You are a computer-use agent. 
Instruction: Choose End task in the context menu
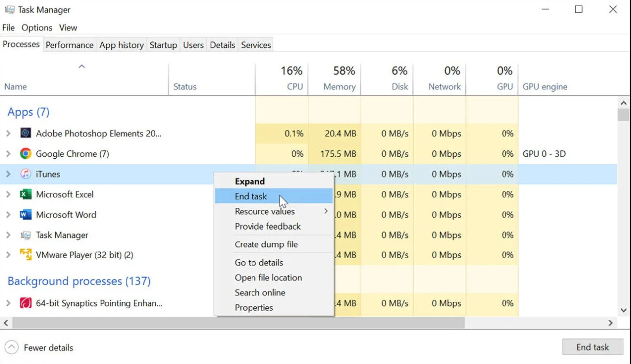(274, 196)
